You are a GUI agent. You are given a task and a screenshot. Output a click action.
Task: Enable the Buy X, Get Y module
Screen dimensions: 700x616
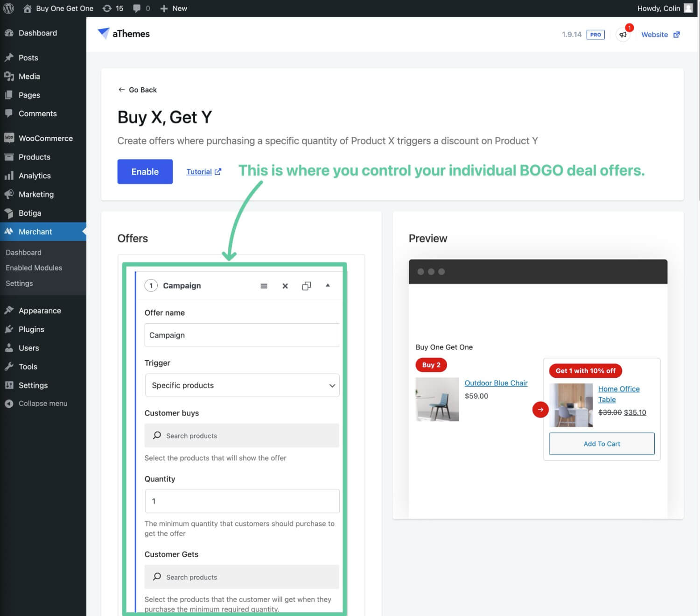click(145, 172)
